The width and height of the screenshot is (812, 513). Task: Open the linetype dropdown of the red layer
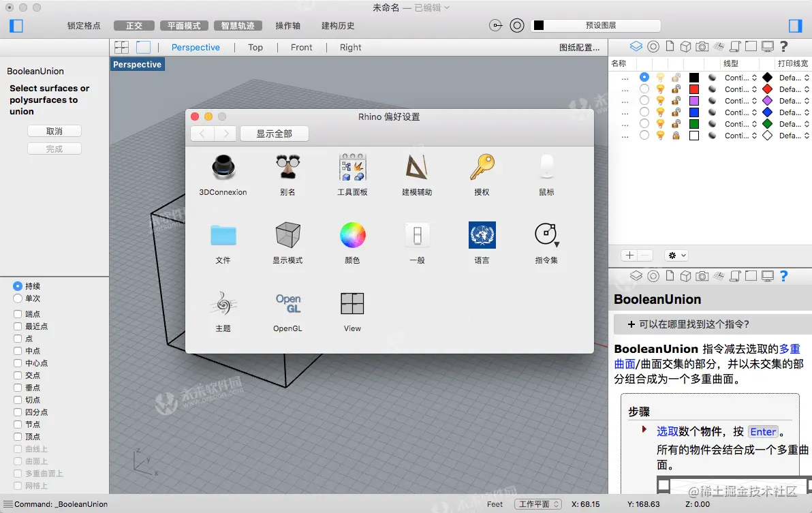(x=740, y=89)
